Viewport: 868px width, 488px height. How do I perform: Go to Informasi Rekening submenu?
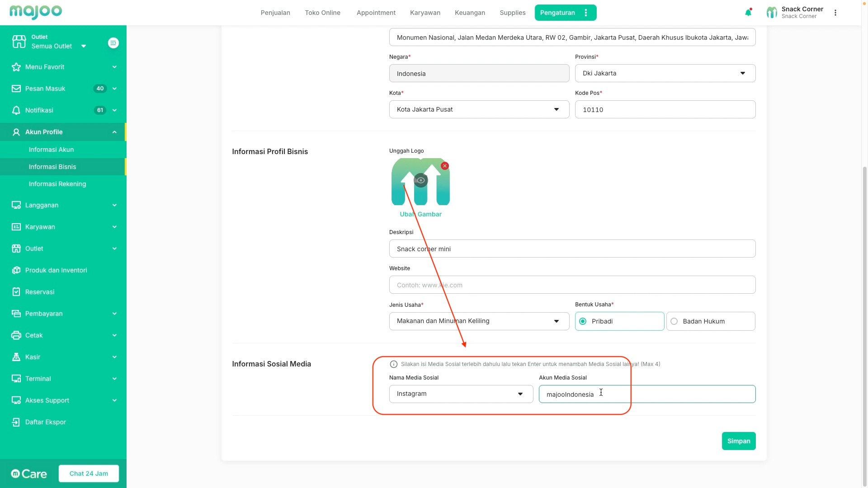57,184
